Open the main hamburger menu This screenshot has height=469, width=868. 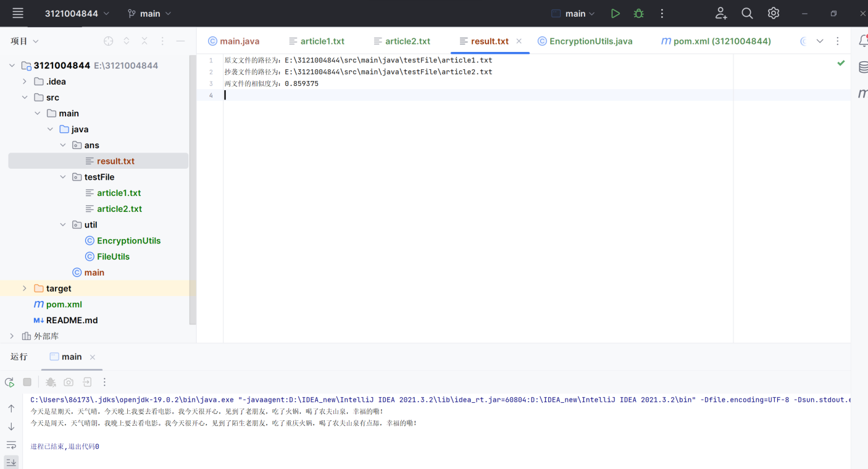pyautogui.click(x=18, y=13)
